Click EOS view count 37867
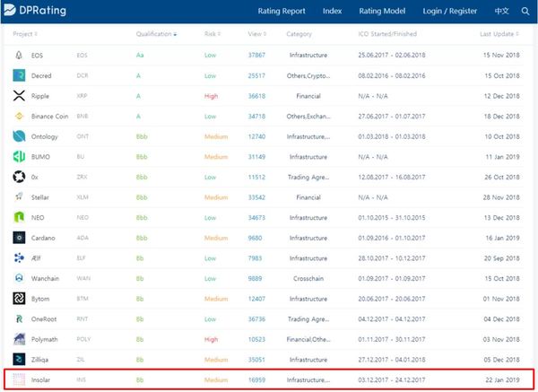The width and height of the screenshot is (538, 392). (x=256, y=55)
